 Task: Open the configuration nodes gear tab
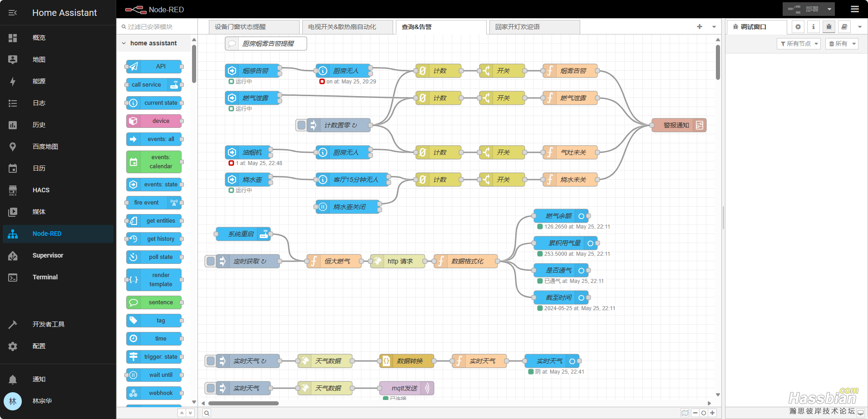798,27
